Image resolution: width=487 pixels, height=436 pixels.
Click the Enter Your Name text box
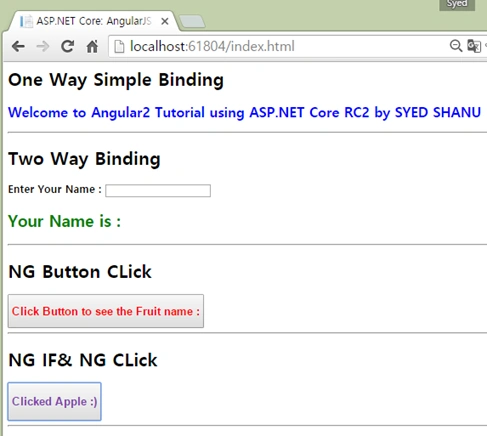click(158, 191)
